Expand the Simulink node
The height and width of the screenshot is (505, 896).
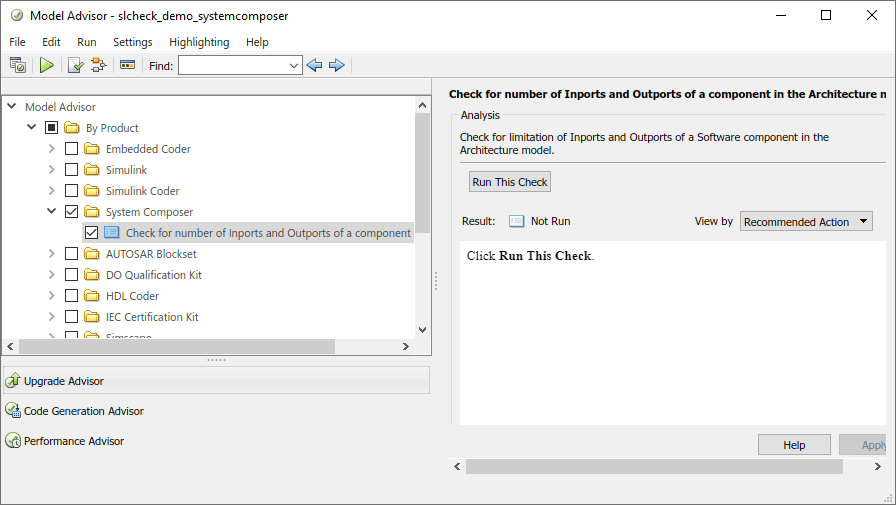click(51, 170)
